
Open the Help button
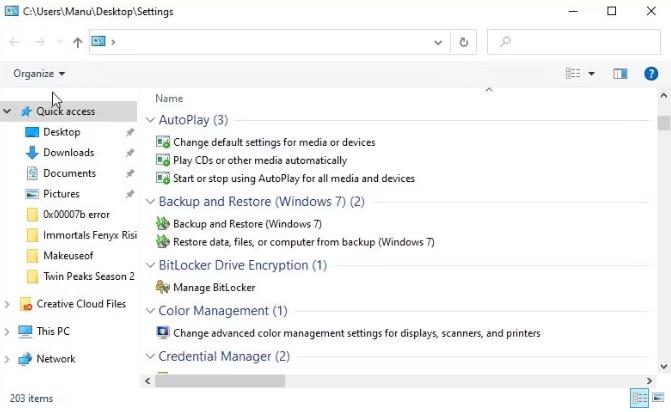pyautogui.click(x=651, y=74)
